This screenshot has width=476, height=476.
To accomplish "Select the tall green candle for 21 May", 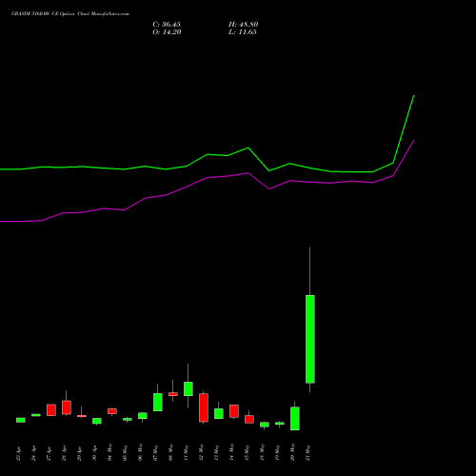I will 310,339.
